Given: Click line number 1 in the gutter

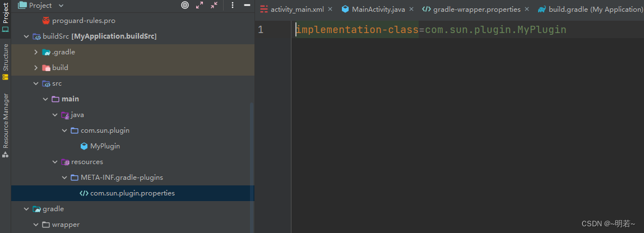Looking at the screenshot, I should click(261, 30).
